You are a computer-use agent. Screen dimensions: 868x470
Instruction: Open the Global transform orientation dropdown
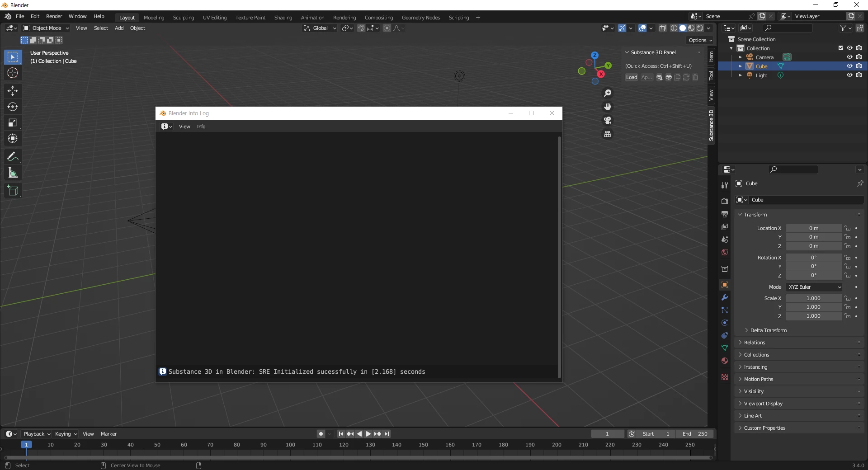(x=320, y=28)
